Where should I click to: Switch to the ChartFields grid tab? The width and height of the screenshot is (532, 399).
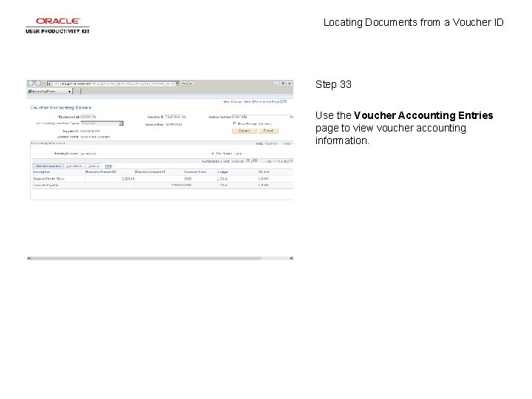(x=74, y=166)
